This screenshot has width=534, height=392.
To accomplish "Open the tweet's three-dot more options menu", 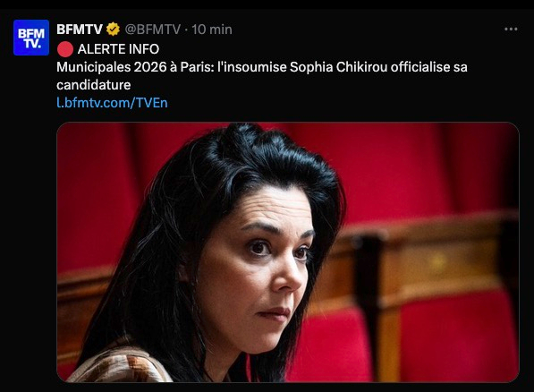I will pyautogui.click(x=511, y=30).
